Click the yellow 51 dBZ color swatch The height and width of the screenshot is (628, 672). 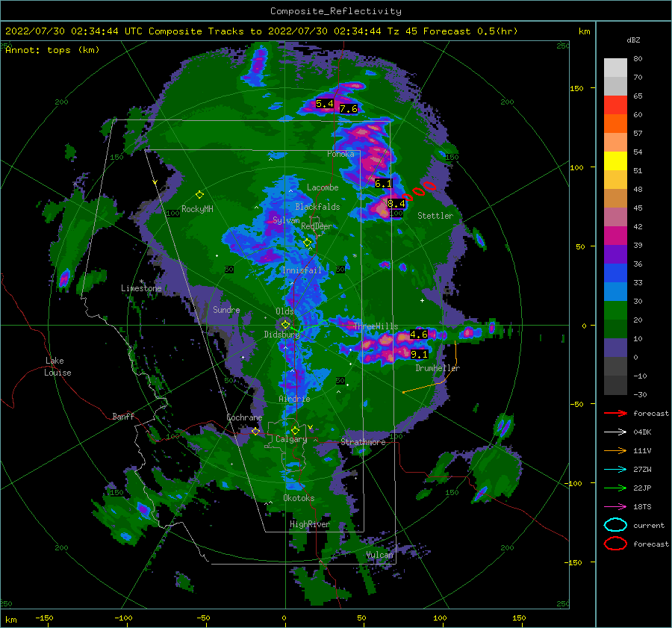pos(615,161)
